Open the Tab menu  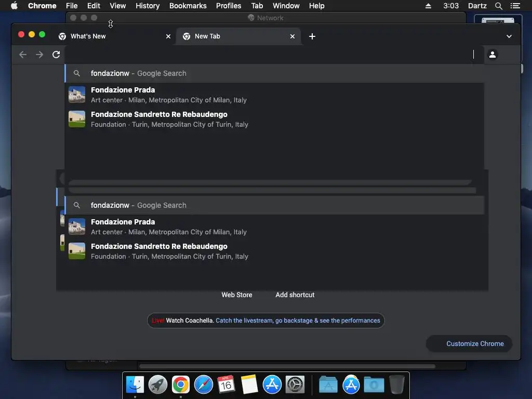(257, 6)
